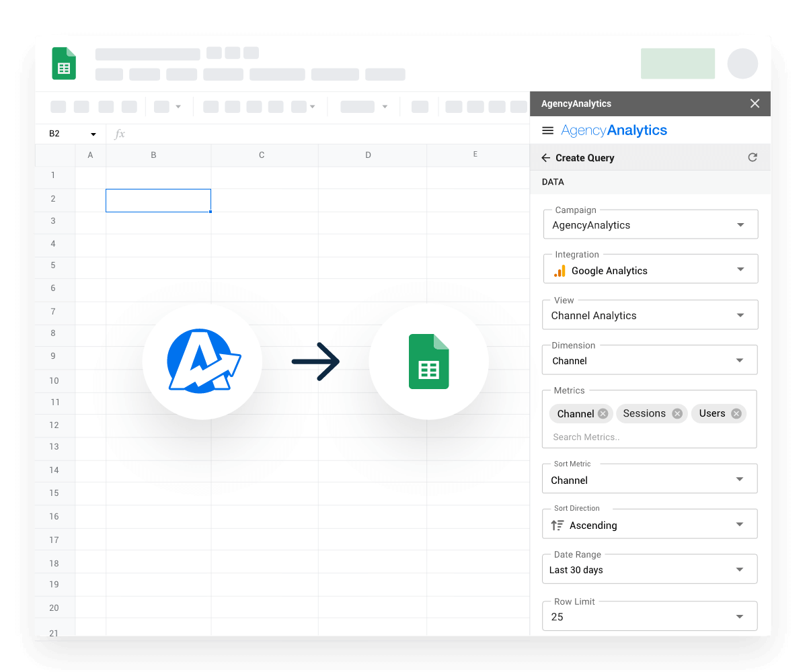Viewport: 807px width, 672px height.
Task: Expand the Sort Metric dropdown
Action: coord(650,478)
